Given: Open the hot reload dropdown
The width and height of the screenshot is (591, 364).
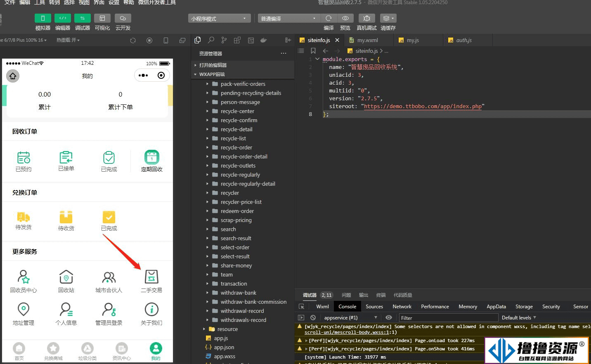Looking at the screenshot, I should [68, 40].
